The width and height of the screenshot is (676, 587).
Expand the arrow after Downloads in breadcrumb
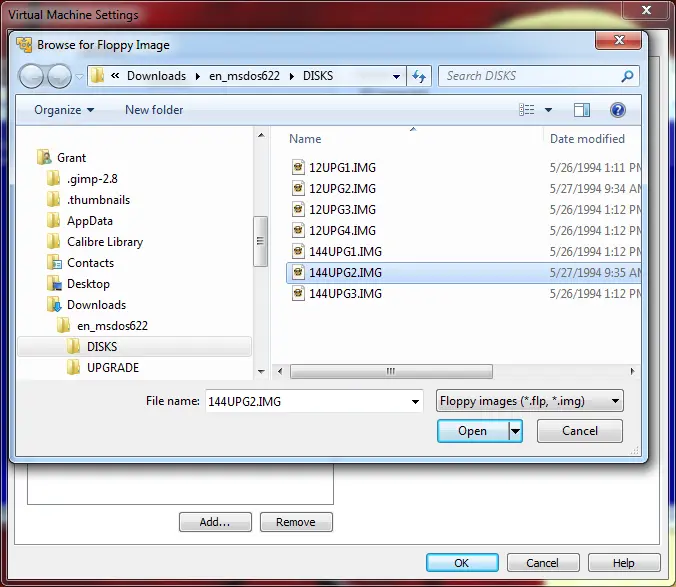tap(198, 76)
